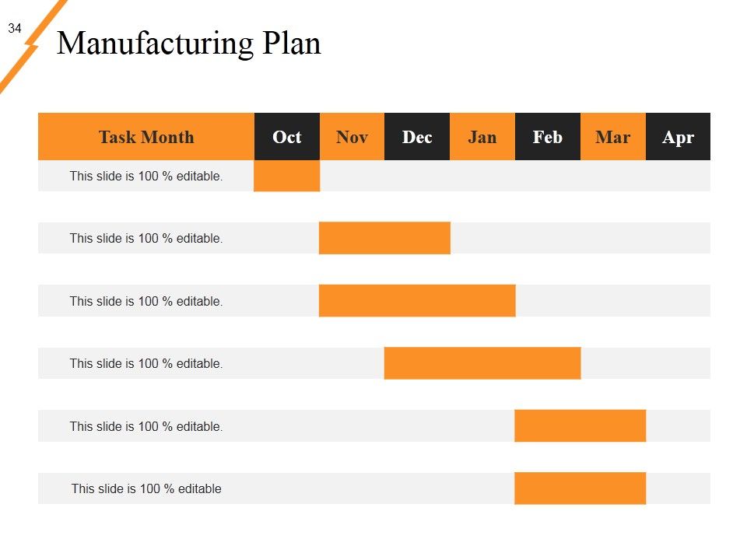Viewport: 747px width, 560px height.
Task: Select the Task Month header cell
Action: click(x=146, y=137)
